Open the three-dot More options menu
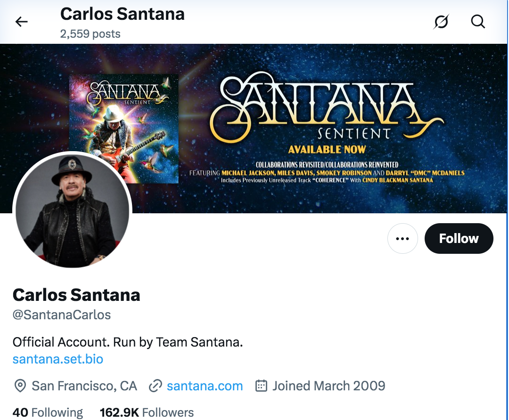The width and height of the screenshot is (509, 420). 402,239
